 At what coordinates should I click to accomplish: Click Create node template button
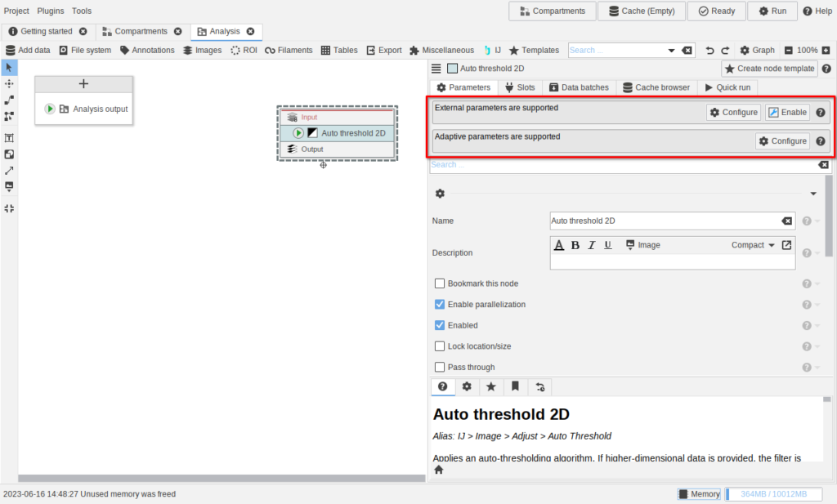[769, 69]
